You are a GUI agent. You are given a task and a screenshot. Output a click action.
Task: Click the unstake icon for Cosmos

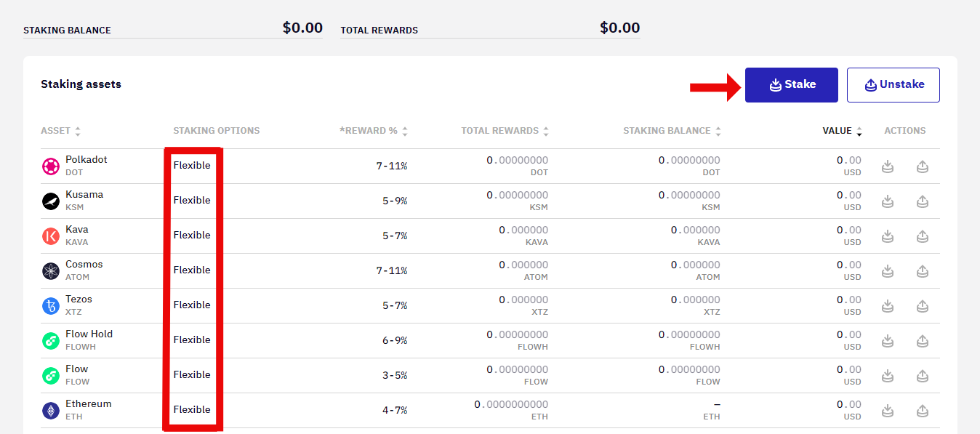pos(922,271)
